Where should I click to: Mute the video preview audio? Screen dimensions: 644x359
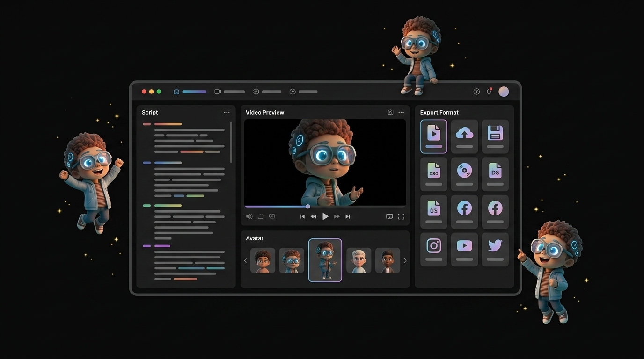click(249, 216)
